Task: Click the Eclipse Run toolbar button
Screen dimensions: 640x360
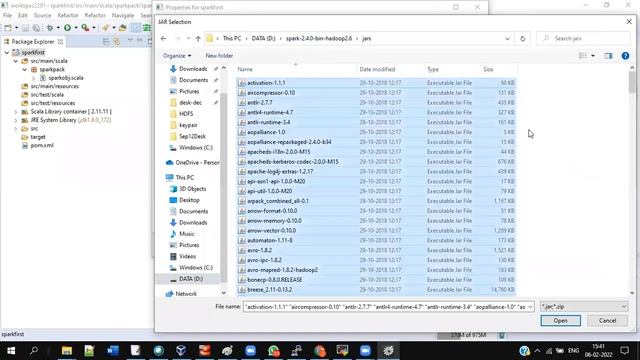Action: click(67, 27)
